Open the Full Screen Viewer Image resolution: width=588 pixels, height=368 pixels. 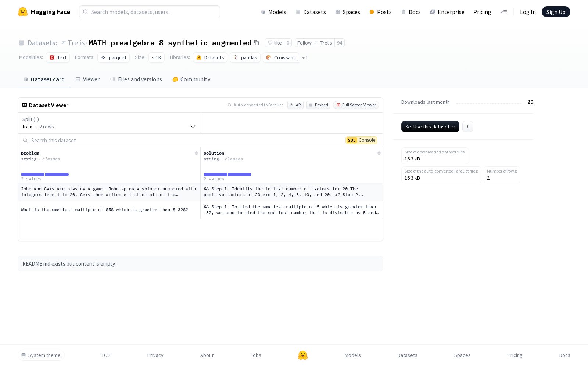point(356,105)
